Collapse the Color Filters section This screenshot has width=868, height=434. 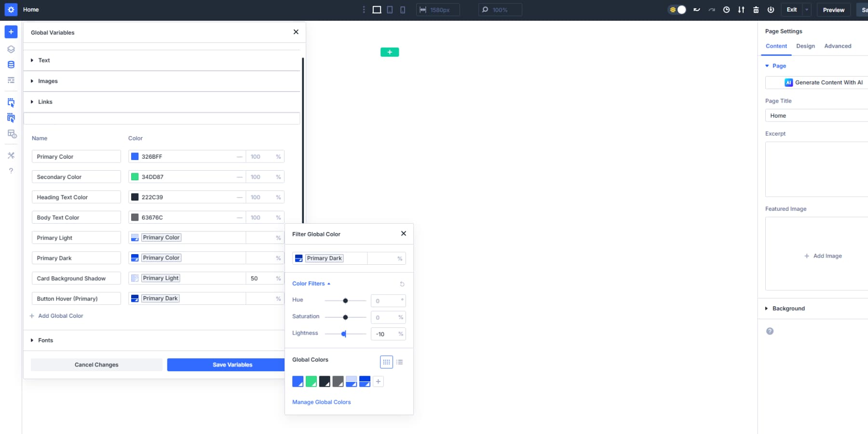(311, 284)
